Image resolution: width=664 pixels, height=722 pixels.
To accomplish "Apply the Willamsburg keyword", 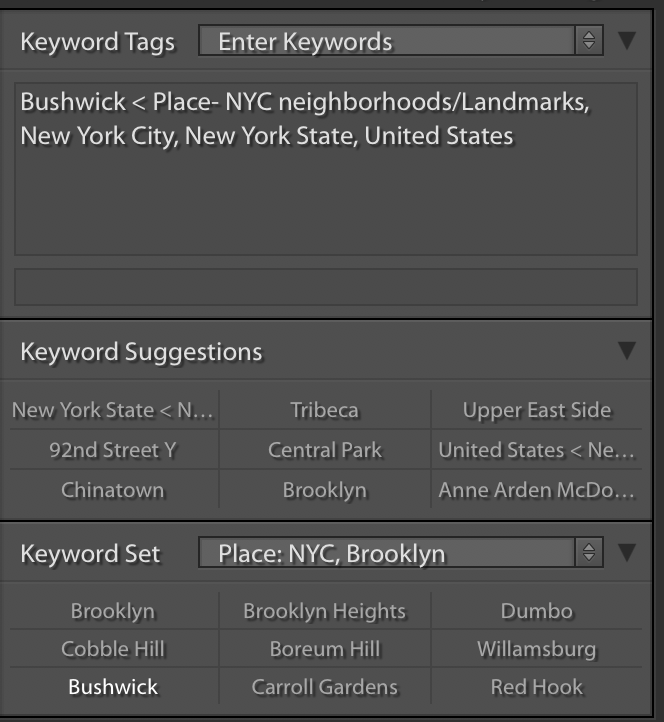I will [537, 649].
